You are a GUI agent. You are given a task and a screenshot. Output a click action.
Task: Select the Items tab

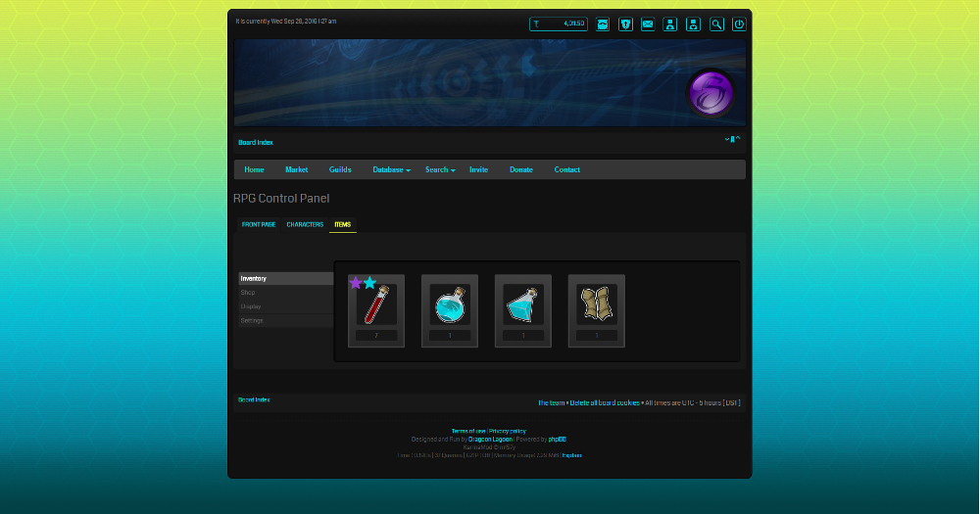point(342,225)
